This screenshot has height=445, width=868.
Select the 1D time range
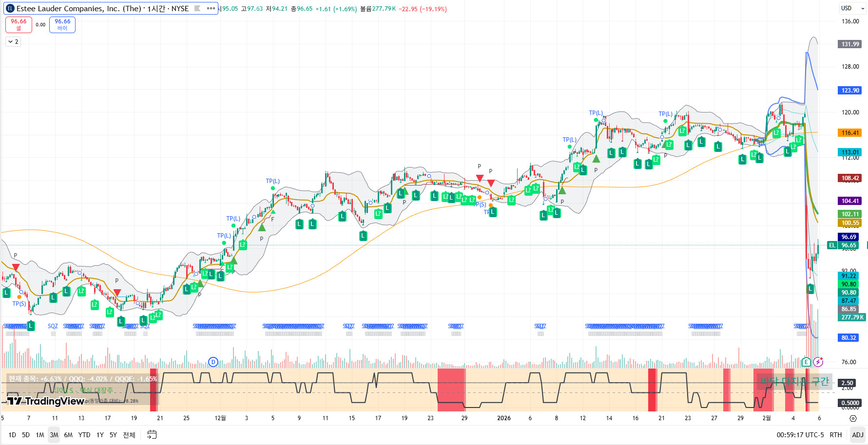[12, 435]
